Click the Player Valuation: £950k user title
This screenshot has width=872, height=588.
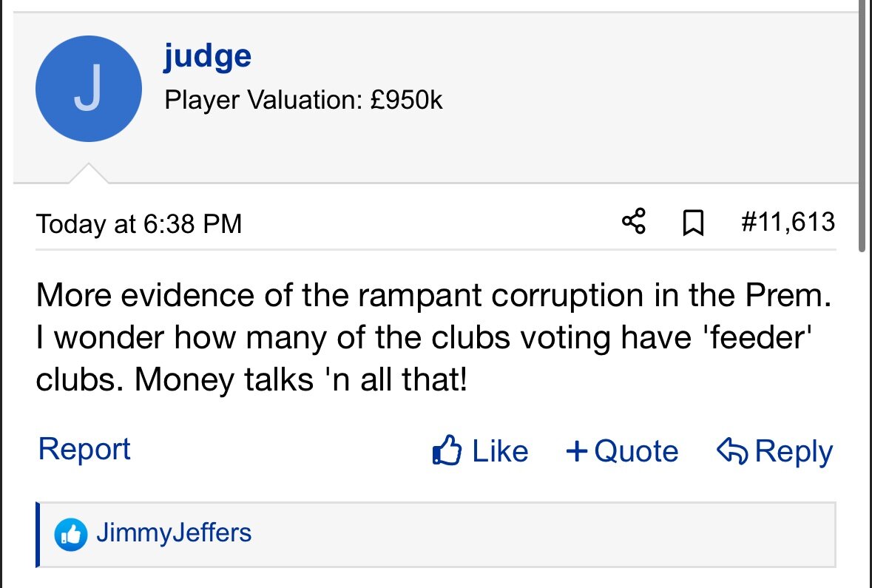pyautogui.click(x=303, y=100)
